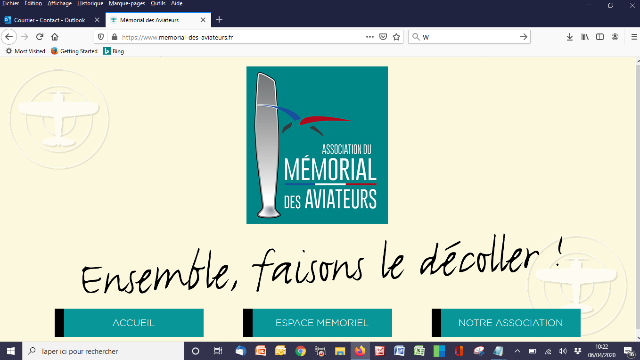
Task: Open the network icon in tray
Action: click(x=548, y=351)
